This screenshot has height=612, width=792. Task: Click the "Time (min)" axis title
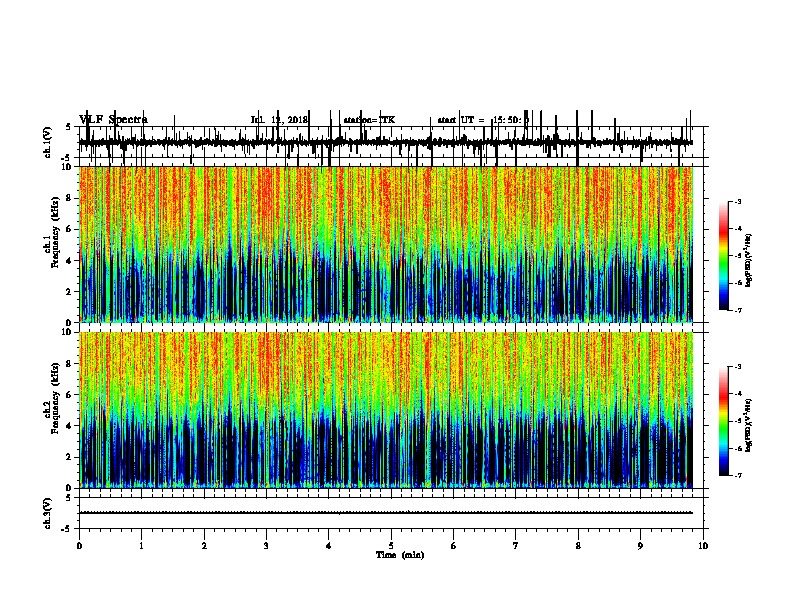click(400, 554)
